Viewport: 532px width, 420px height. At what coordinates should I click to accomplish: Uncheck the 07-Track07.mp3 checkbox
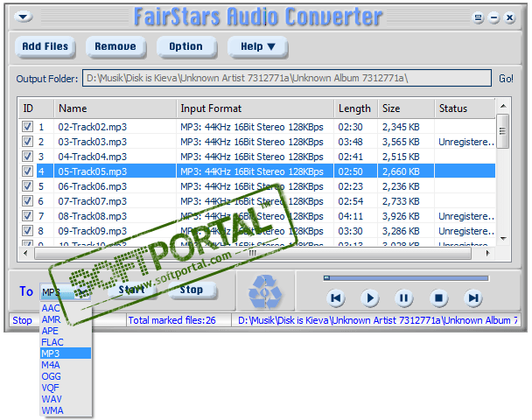[x=27, y=201]
